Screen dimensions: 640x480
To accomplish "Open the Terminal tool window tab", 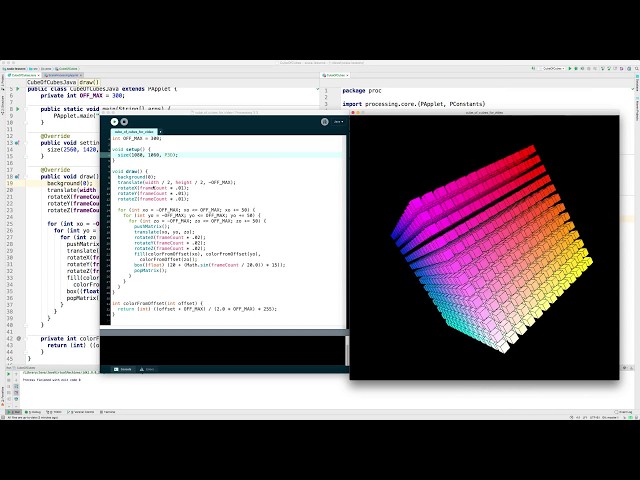I will point(108,412).
